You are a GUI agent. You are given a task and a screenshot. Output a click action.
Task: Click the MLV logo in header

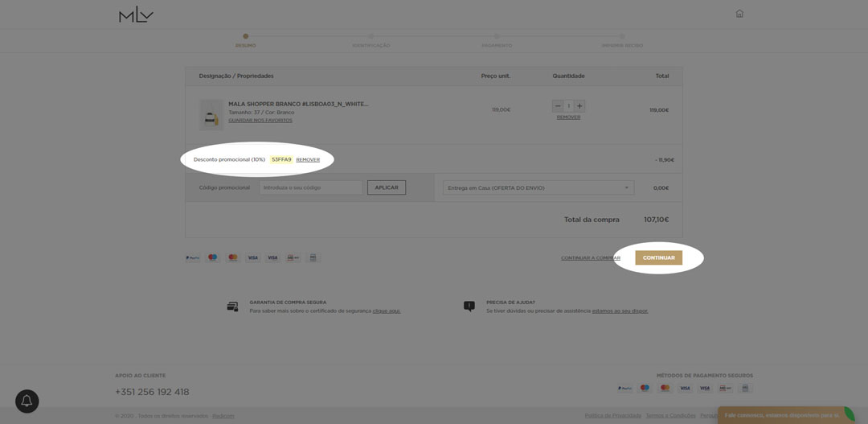[x=136, y=14]
